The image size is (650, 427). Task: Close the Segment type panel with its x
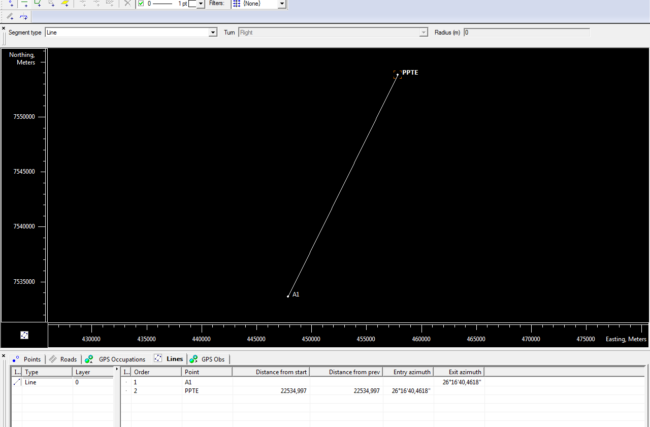(x=3, y=29)
